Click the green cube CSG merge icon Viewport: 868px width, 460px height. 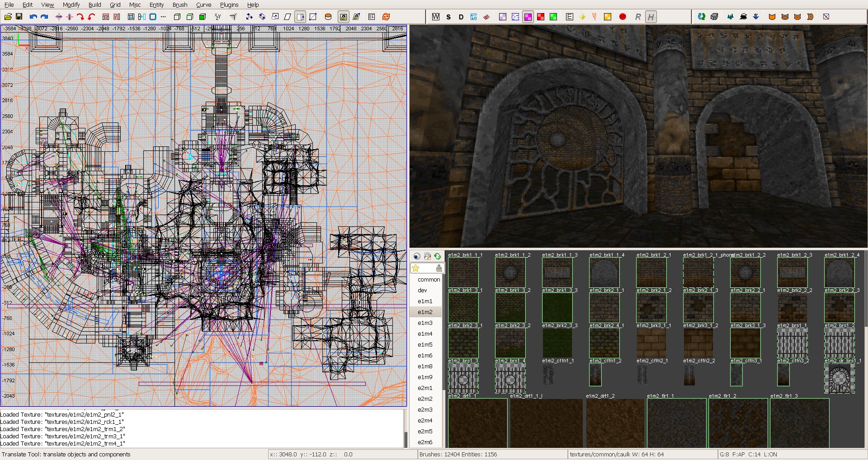(x=203, y=17)
